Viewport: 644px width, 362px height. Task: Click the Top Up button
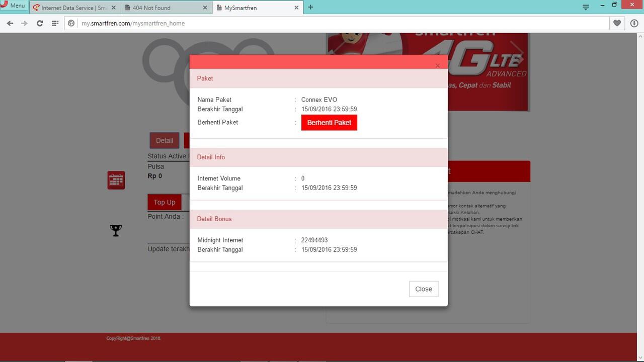point(165,202)
